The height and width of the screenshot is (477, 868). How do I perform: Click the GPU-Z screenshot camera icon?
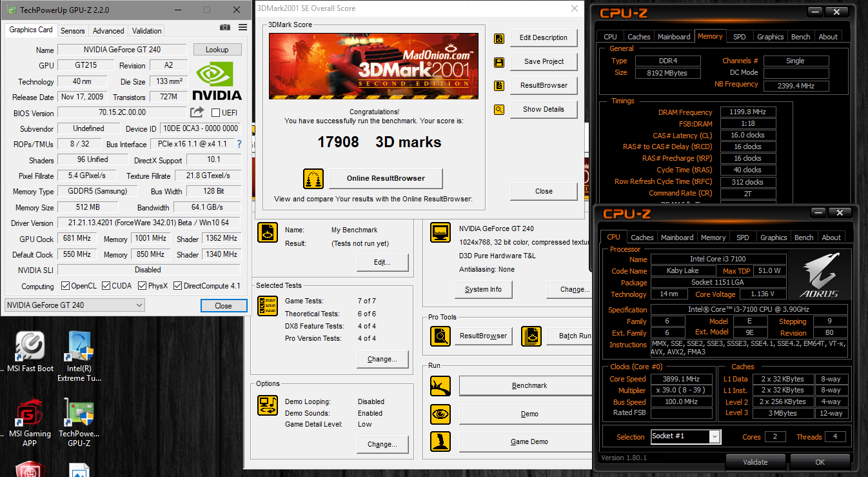click(x=225, y=27)
